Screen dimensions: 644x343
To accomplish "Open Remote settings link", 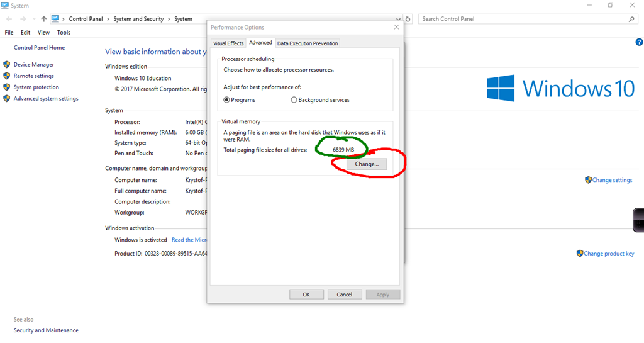I will pos(34,76).
